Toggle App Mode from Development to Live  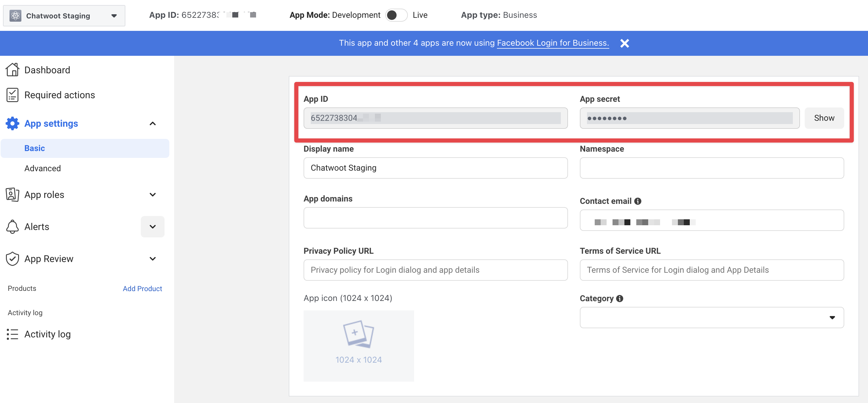(x=396, y=15)
